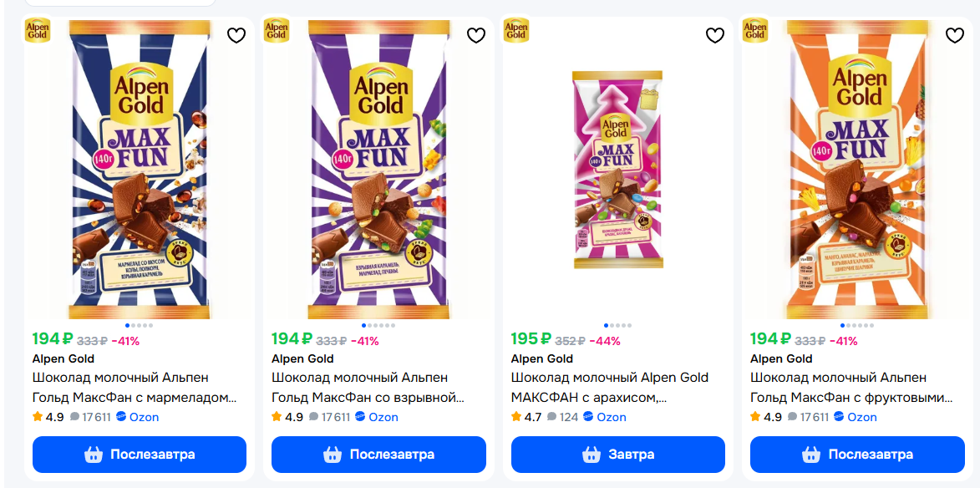This screenshot has width=980, height=488.
Task: Favorite the marmalade MaxFun chocolate with heart icon
Action: (x=236, y=36)
